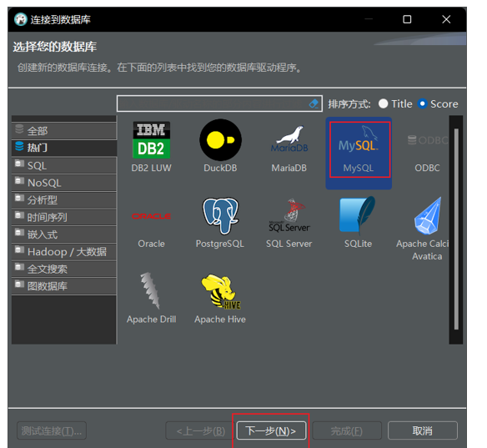Select the MariaDB seal icon
The width and height of the screenshot is (487, 448).
click(289, 139)
